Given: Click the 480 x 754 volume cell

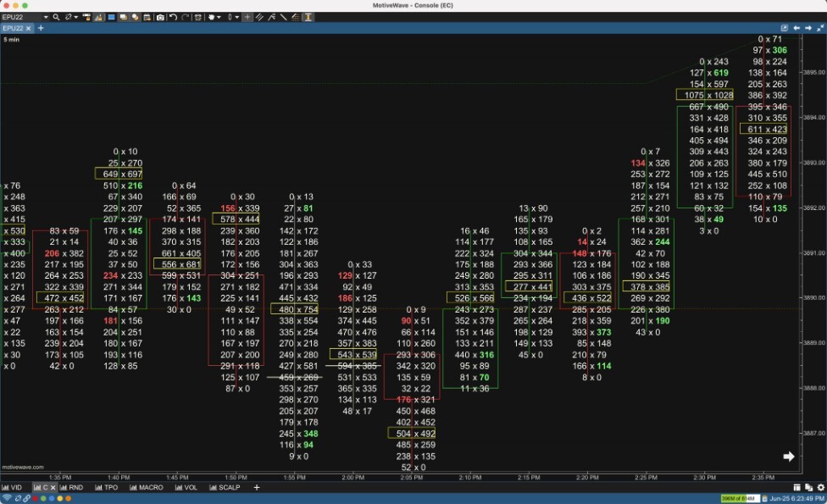Looking at the screenshot, I should 294,309.
